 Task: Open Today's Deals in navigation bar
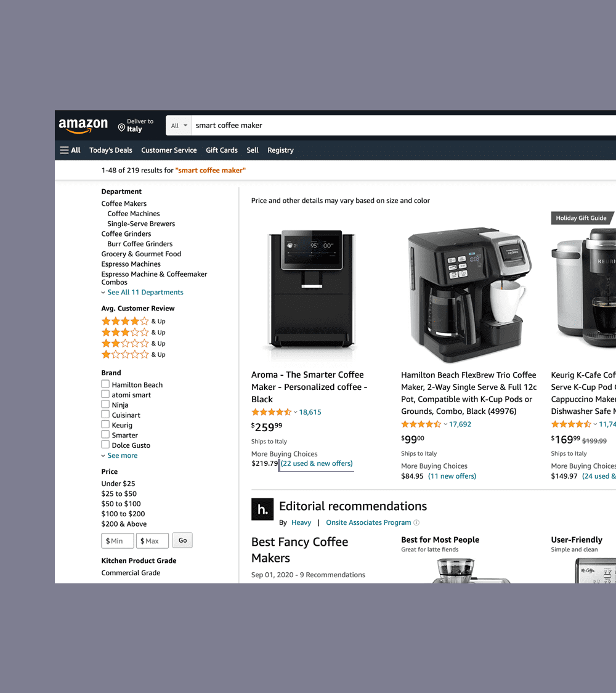tap(110, 150)
